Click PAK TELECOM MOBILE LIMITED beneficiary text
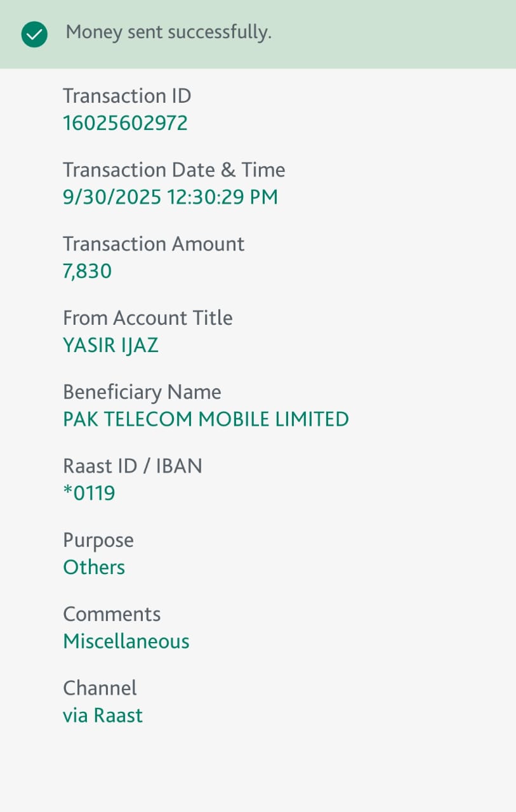The height and width of the screenshot is (812, 516). [206, 419]
